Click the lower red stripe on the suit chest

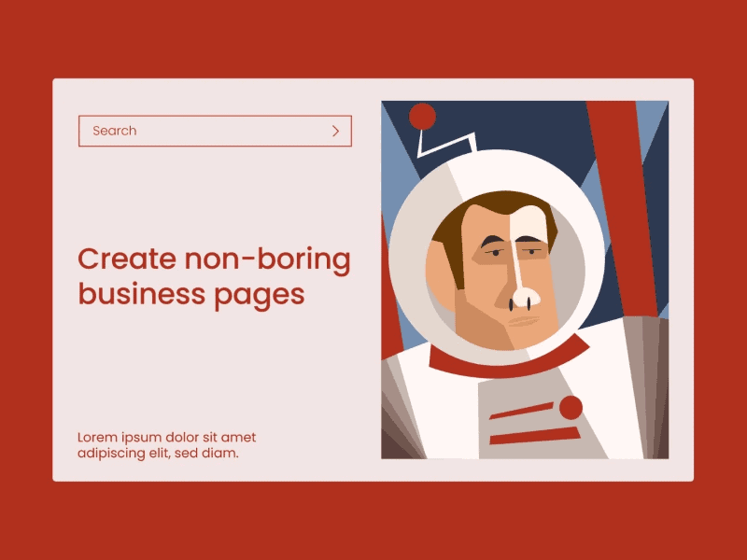[x=535, y=435]
